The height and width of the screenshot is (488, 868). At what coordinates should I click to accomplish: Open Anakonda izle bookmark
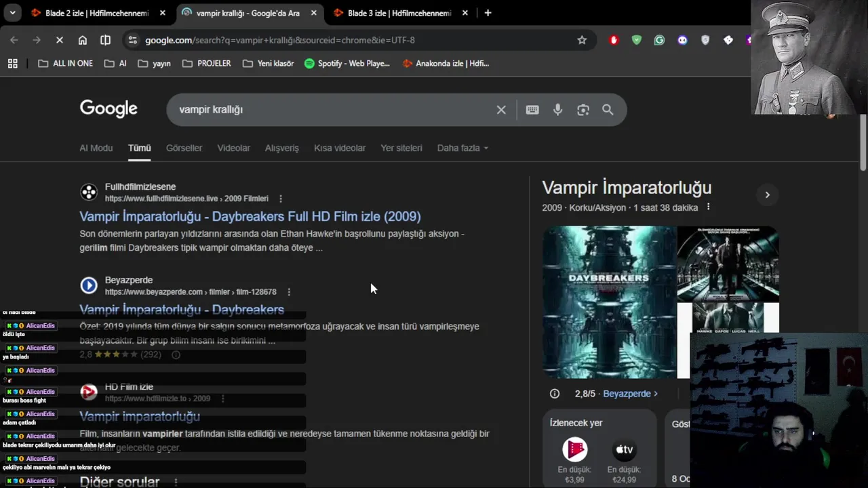[x=446, y=63]
